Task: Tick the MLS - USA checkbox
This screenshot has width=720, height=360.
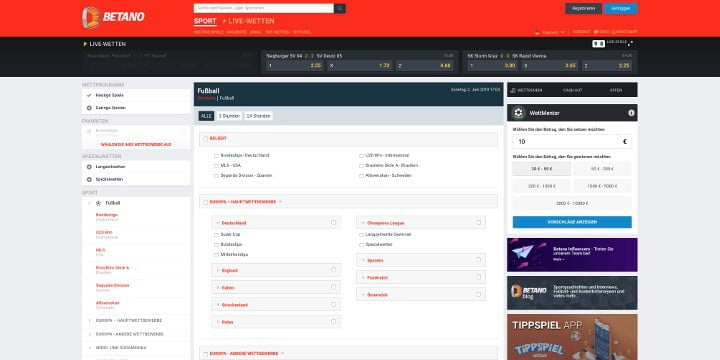Action: point(216,166)
